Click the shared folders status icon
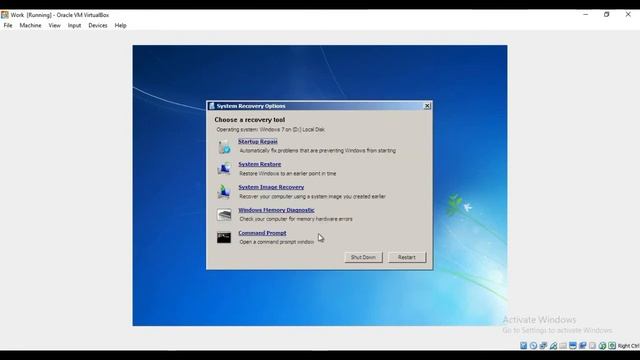Image resolution: width=640 pixels, height=360 pixels. coord(563,346)
